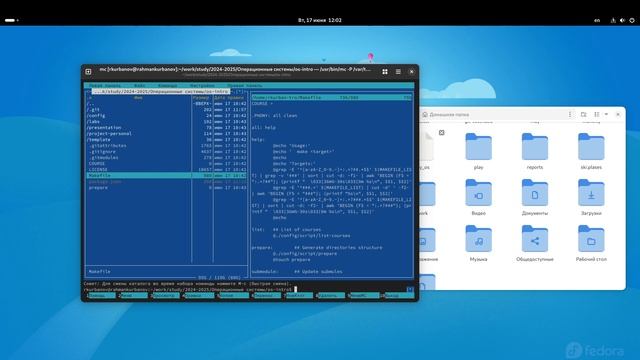The width and height of the screenshot is (640, 360).
Task: Open the Рабочий стол folder in Files
Action: tap(591, 243)
